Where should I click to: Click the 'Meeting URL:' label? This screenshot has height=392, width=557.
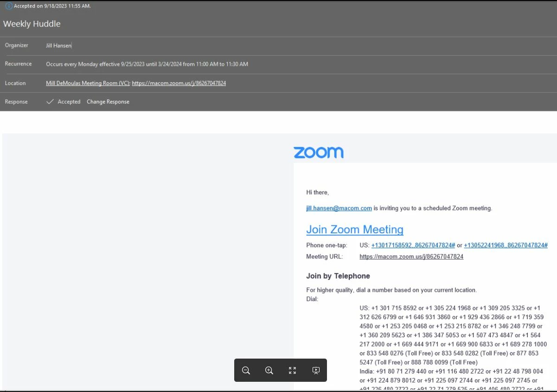click(325, 257)
